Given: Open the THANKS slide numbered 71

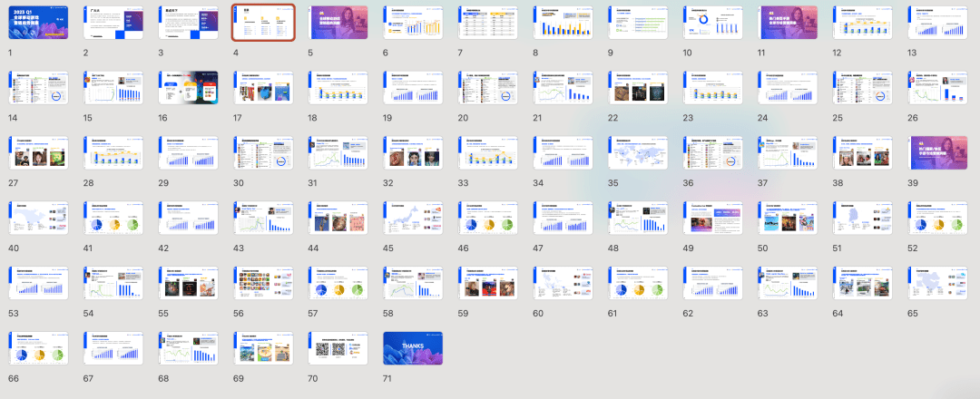Looking at the screenshot, I should coord(413,348).
